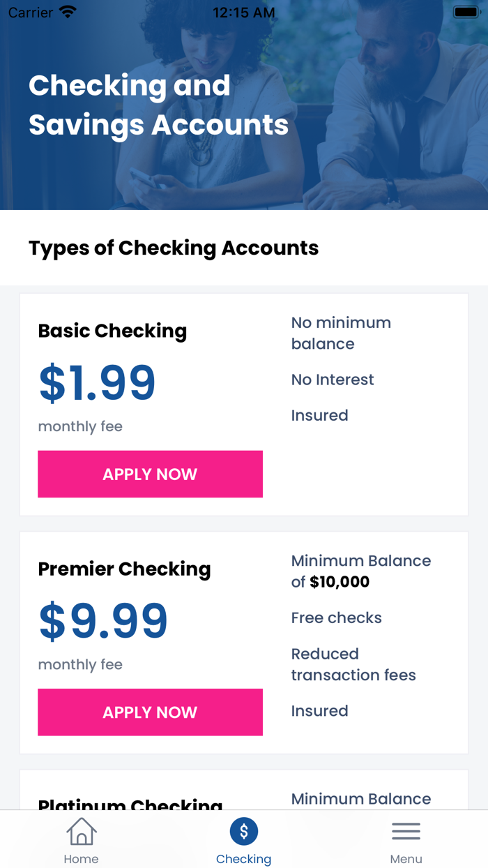
Task: Tap the Types of Checking Accounts heading
Action: coord(173,248)
